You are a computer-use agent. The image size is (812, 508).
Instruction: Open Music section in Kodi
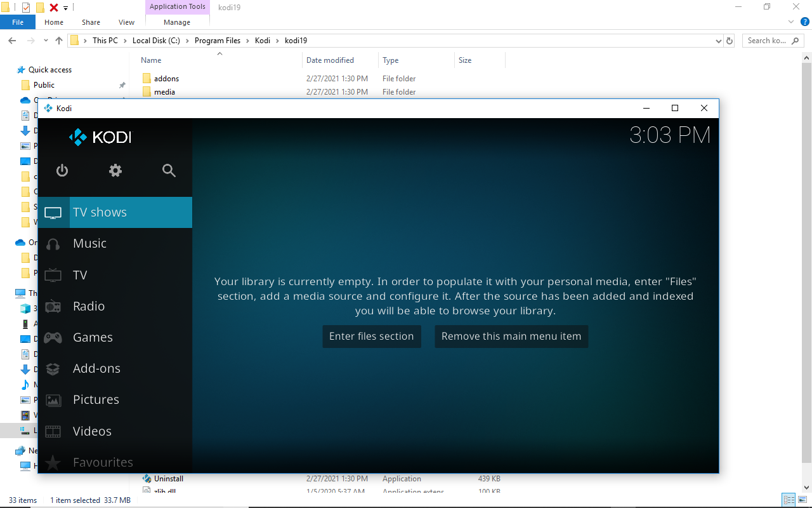[115, 244]
